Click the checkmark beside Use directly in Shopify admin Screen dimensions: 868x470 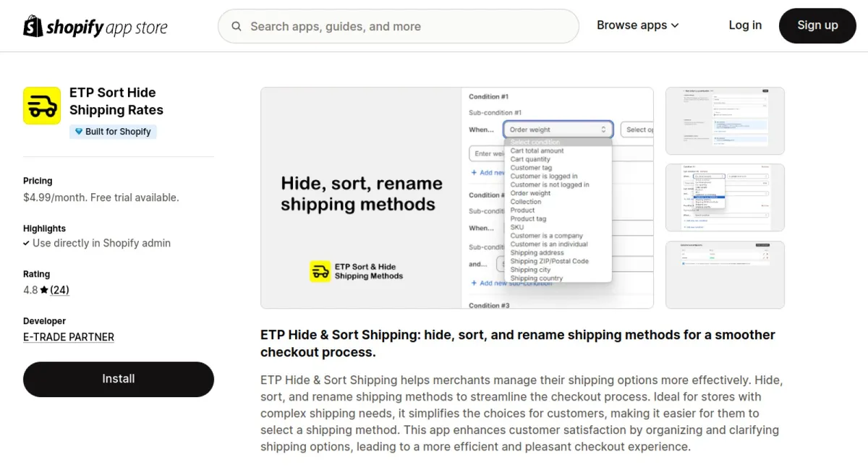point(27,244)
